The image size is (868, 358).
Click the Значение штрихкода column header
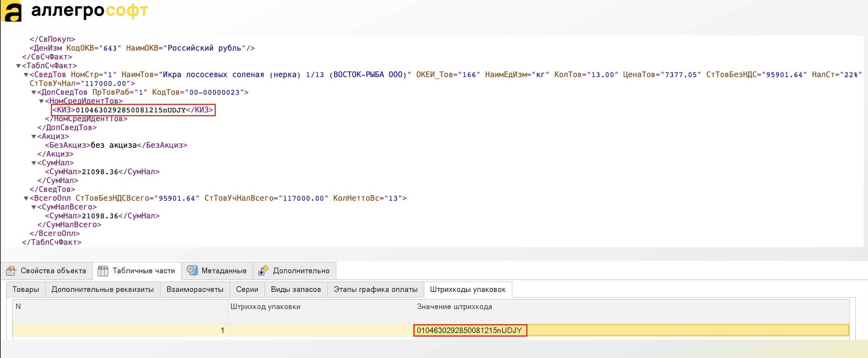(x=632, y=311)
